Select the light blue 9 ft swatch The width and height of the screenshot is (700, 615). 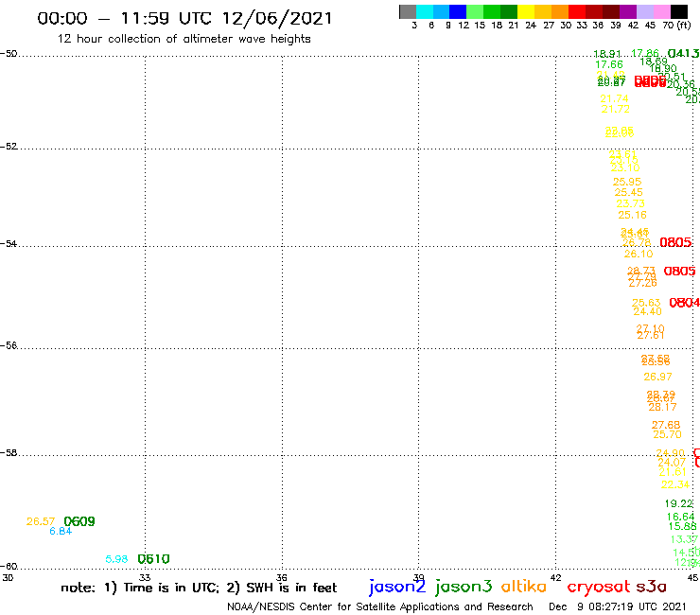[x=441, y=11]
